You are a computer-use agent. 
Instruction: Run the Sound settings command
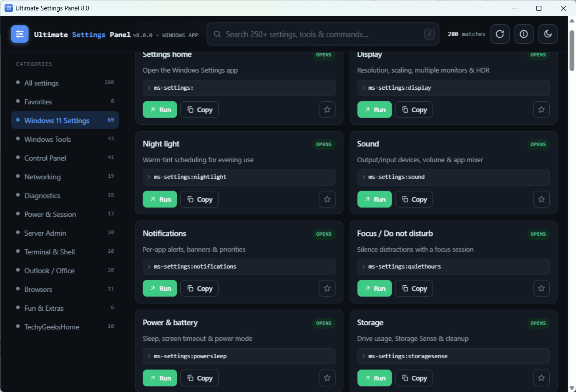(x=375, y=199)
